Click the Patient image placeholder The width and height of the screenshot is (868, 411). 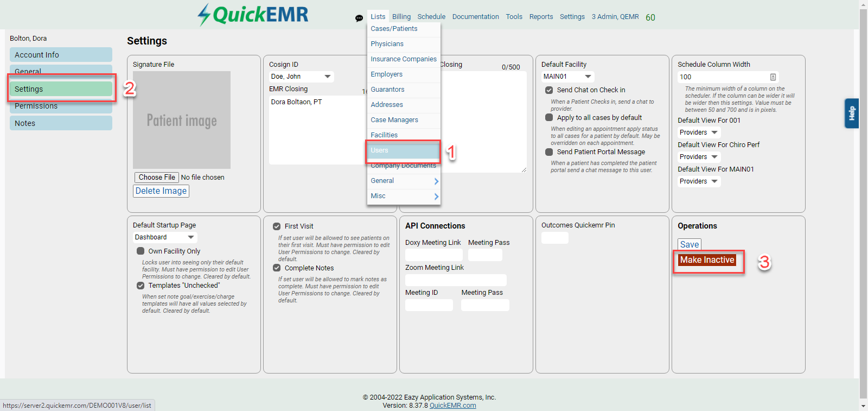(x=182, y=120)
